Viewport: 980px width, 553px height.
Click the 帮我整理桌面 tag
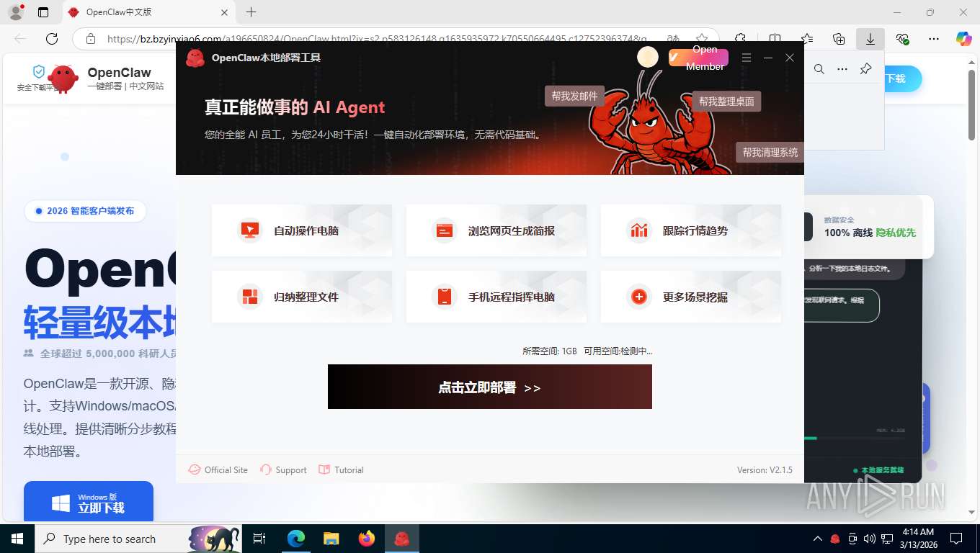click(726, 102)
